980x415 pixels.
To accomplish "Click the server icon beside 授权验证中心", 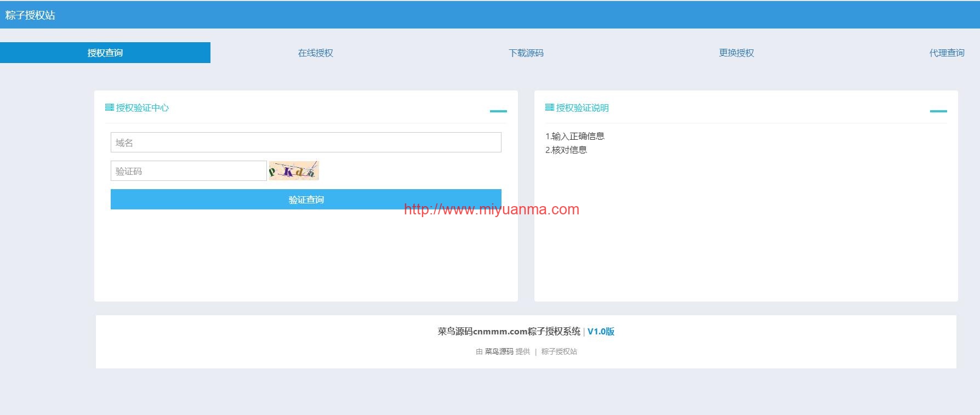I will tap(110, 107).
